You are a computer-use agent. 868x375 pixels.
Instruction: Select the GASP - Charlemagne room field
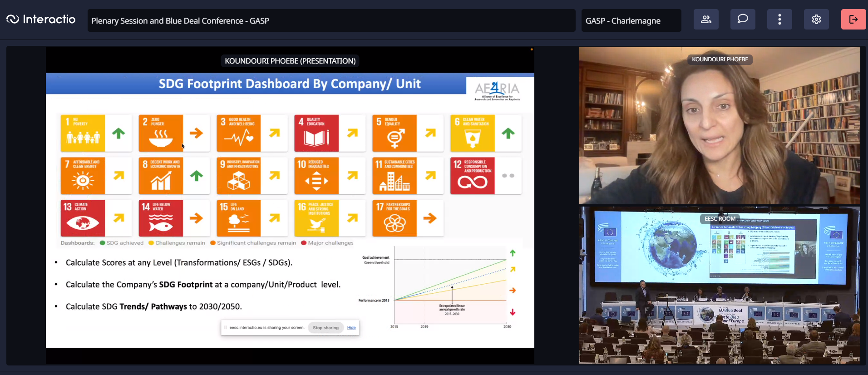(x=631, y=21)
